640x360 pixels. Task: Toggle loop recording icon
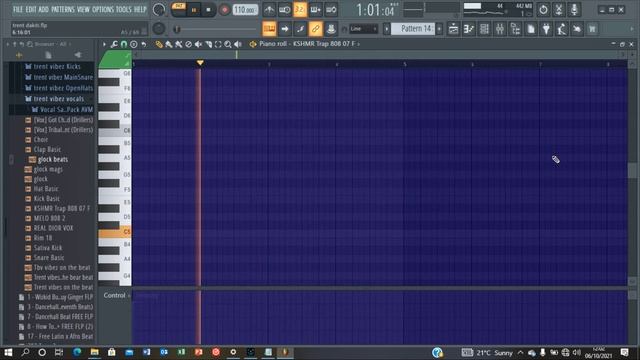click(x=331, y=9)
